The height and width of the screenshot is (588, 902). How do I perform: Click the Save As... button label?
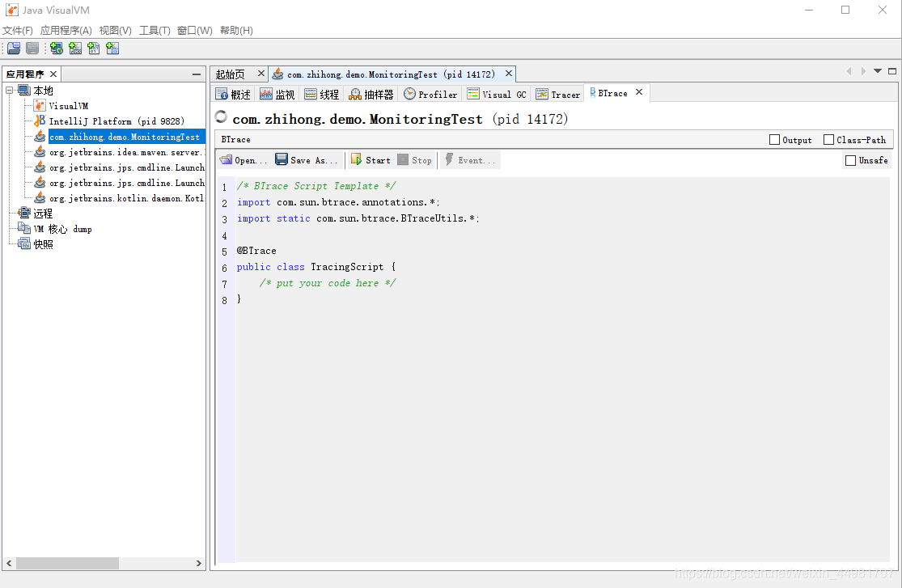(x=314, y=160)
